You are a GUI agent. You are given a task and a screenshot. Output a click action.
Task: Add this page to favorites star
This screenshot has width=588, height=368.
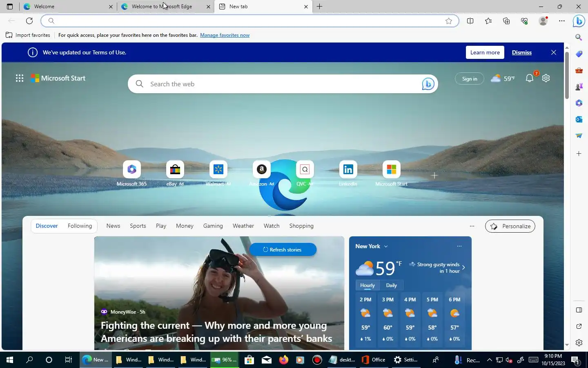[449, 21]
